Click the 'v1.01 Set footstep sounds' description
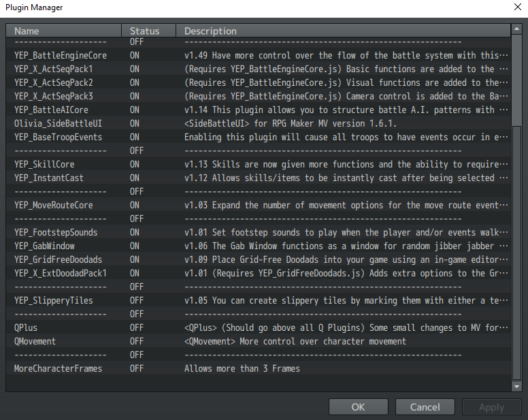This screenshot has width=528, height=420. (x=346, y=232)
